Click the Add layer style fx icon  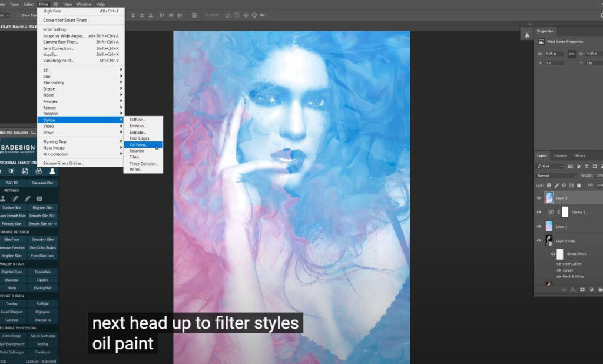tap(572, 289)
